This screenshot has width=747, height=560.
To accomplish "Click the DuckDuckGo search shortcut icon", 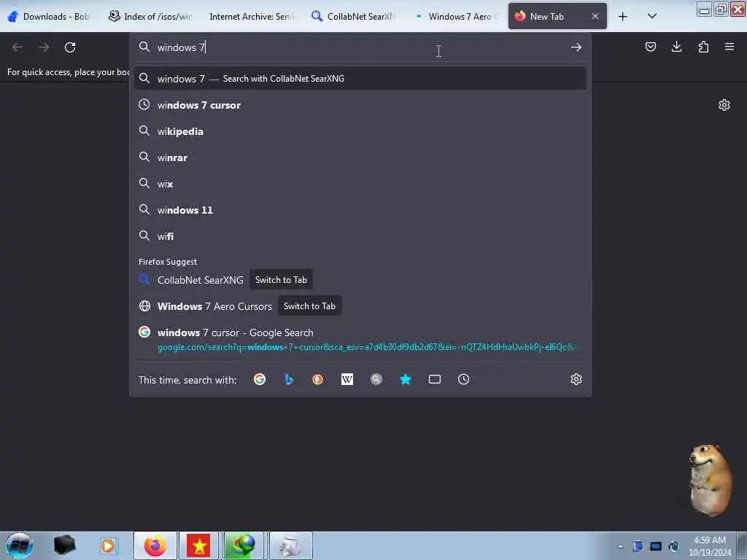I will click(x=318, y=379).
